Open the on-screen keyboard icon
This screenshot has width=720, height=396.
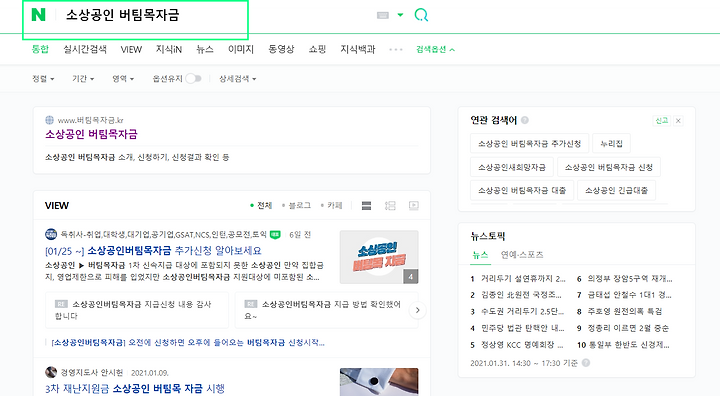(x=382, y=15)
